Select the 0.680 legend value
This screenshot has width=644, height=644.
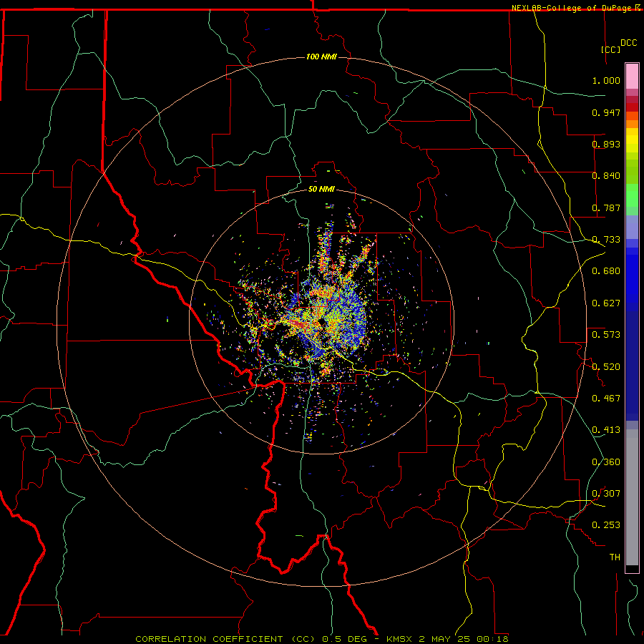606,271
